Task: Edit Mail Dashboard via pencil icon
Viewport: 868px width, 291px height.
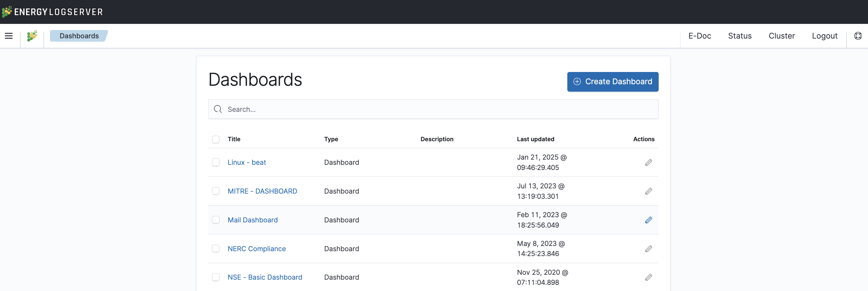Action: [648, 220]
